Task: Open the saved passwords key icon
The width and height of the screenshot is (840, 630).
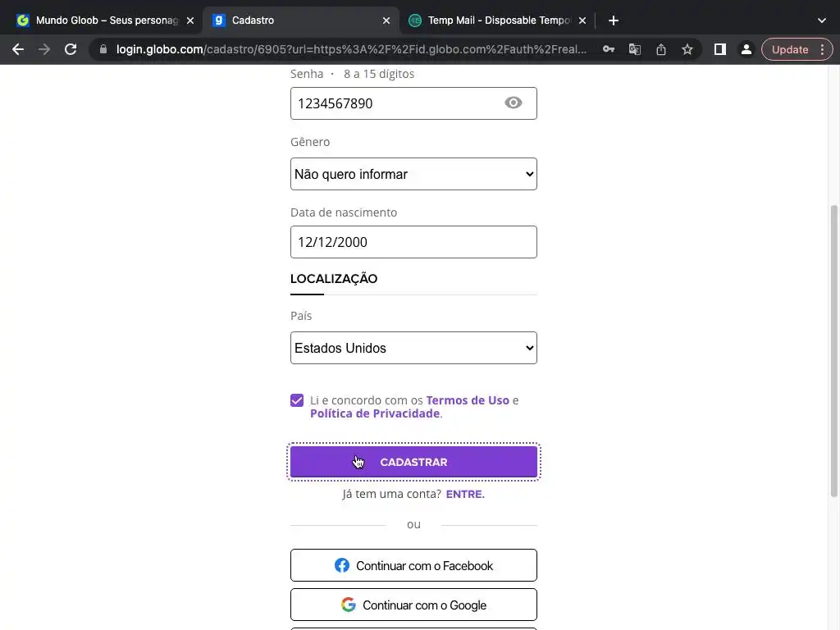Action: [609, 49]
